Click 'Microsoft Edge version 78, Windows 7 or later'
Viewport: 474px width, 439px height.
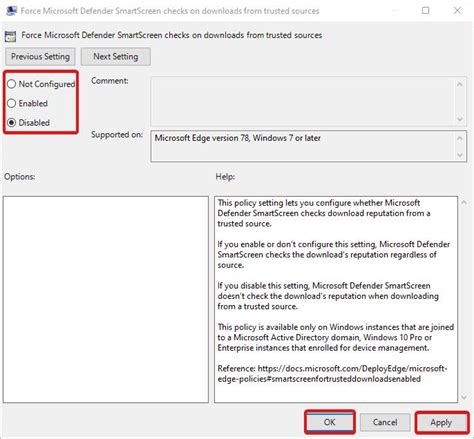click(237, 138)
